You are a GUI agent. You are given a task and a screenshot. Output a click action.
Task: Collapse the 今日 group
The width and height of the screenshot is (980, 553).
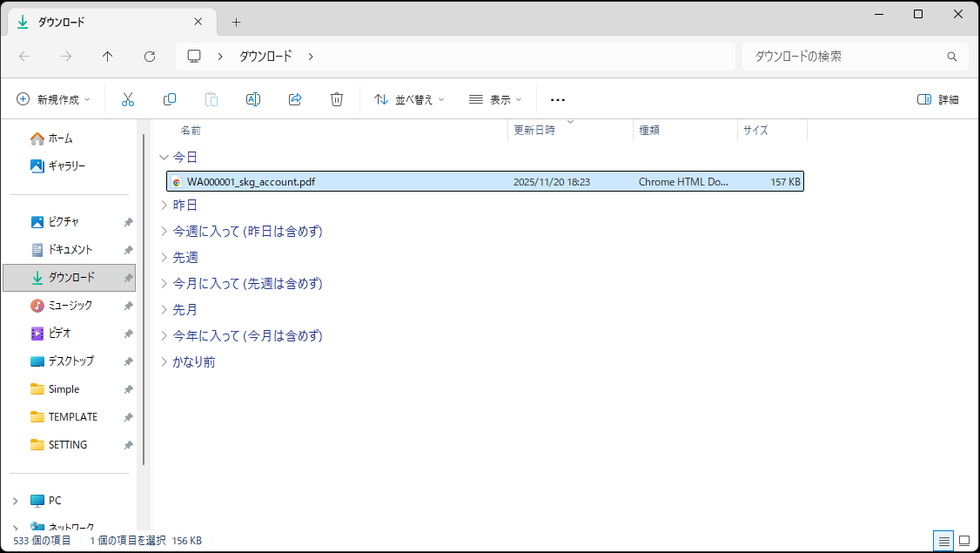[x=164, y=158]
